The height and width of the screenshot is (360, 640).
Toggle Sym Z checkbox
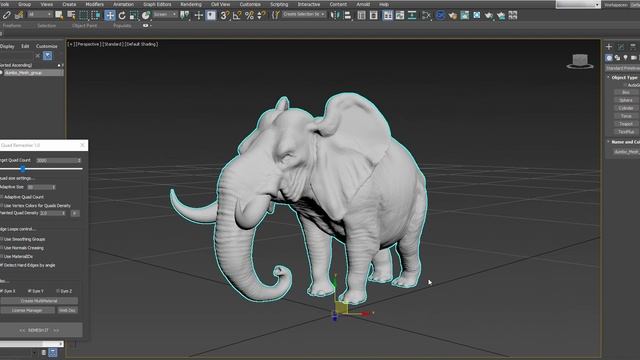pyautogui.click(x=58, y=291)
